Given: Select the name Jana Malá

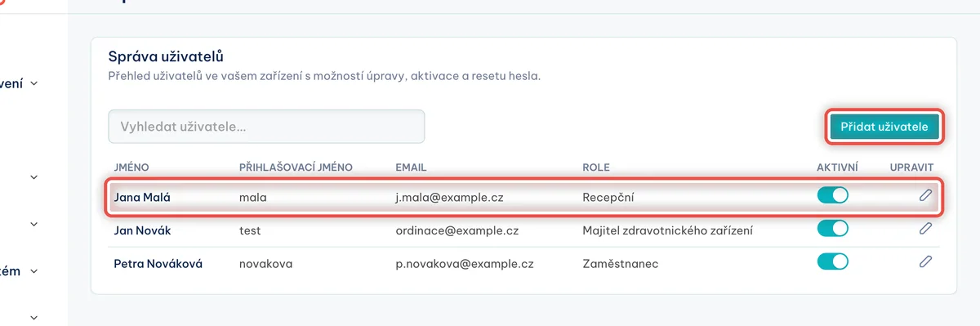Looking at the screenshot, I should (x=143, y=197).
